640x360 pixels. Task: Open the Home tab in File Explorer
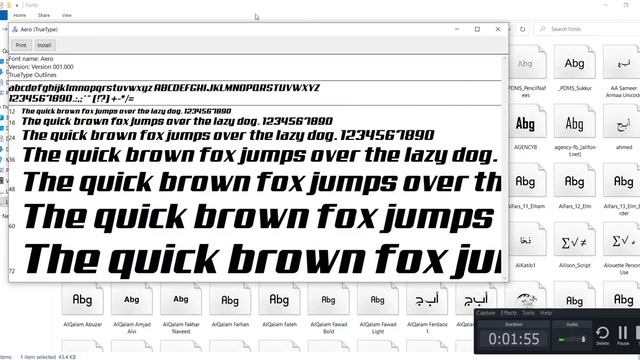(20, 15)
